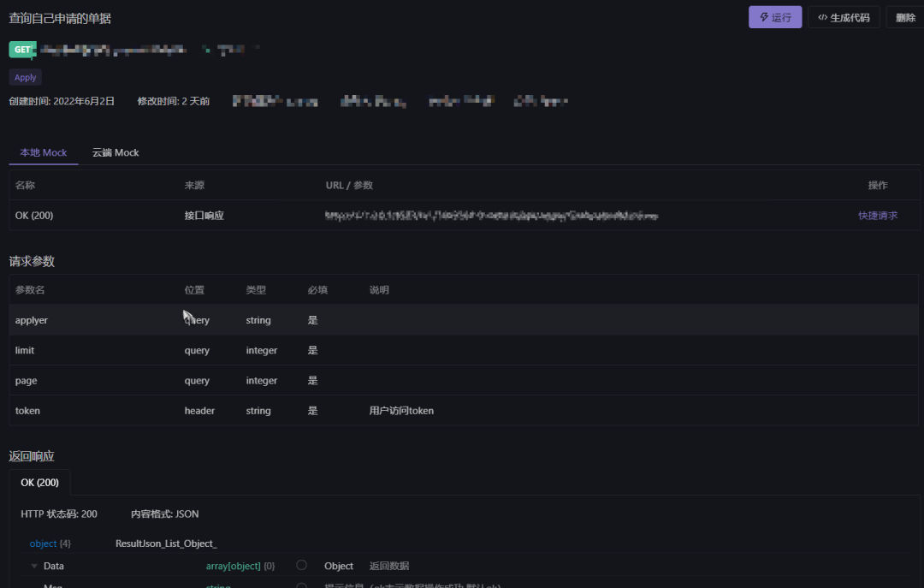Open the OK (200) response tab
This screenshot has width=924, height=588.
[x=39, y=482]
